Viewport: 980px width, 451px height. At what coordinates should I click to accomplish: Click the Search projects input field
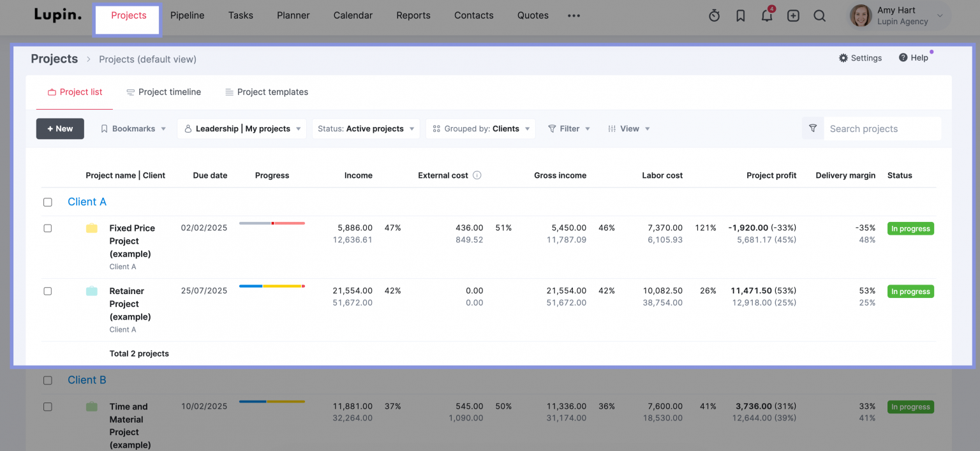(880, 128)
